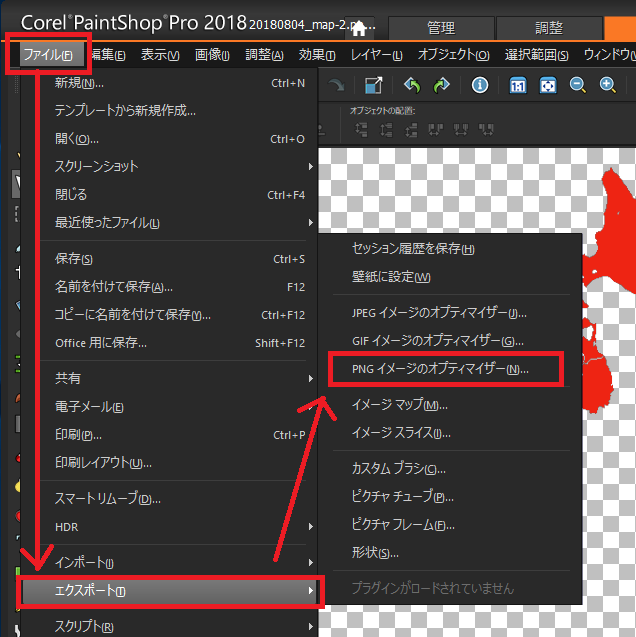Click the zoom out magnifier icon
Image resolution: width=636 pixels, height=637 pixels.
578,85
